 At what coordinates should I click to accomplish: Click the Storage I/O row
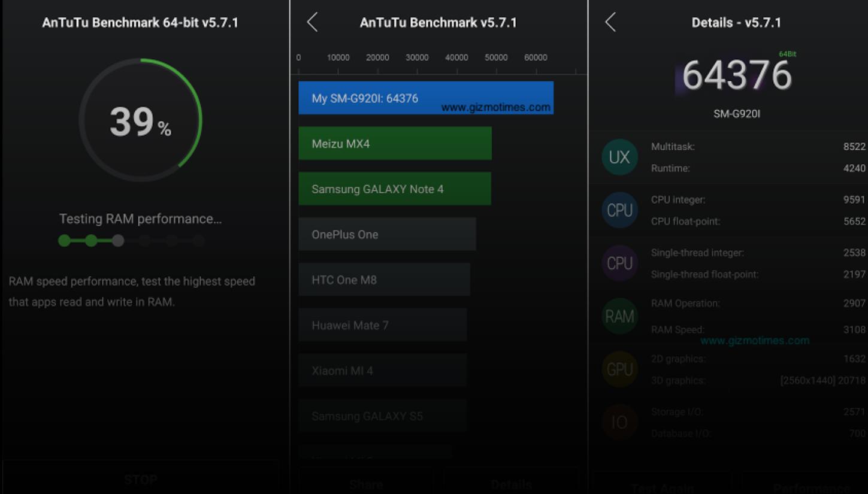pyautogui.click(x=758, y=412)
